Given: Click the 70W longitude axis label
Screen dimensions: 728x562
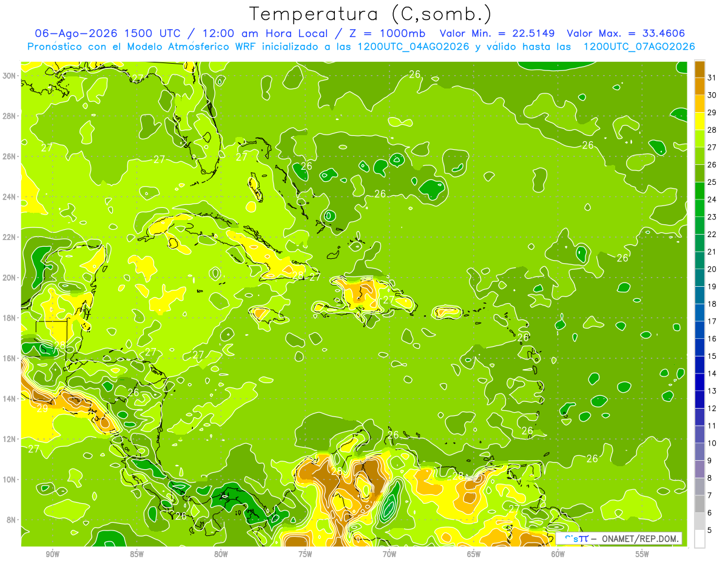Looking at the screenshot, I should tap(389, 554).
